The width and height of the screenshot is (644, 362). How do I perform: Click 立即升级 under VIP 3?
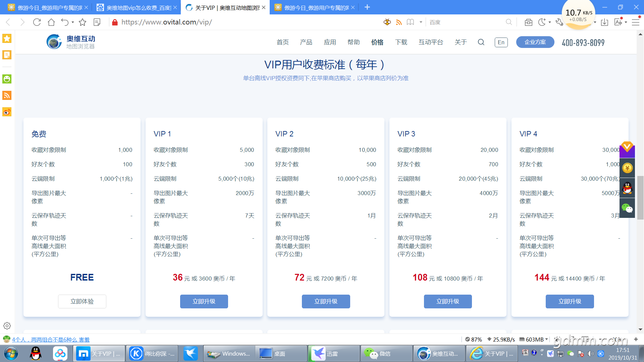click(x=448, y=301)
